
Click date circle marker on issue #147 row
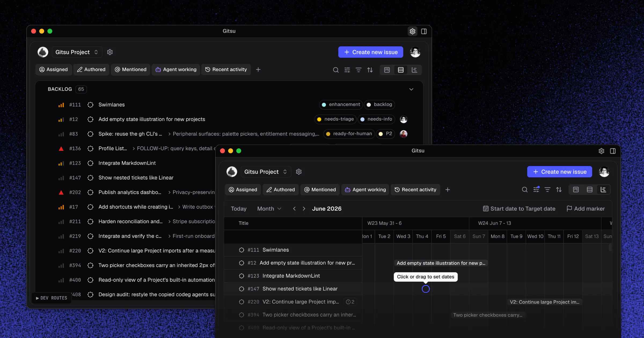426,289
